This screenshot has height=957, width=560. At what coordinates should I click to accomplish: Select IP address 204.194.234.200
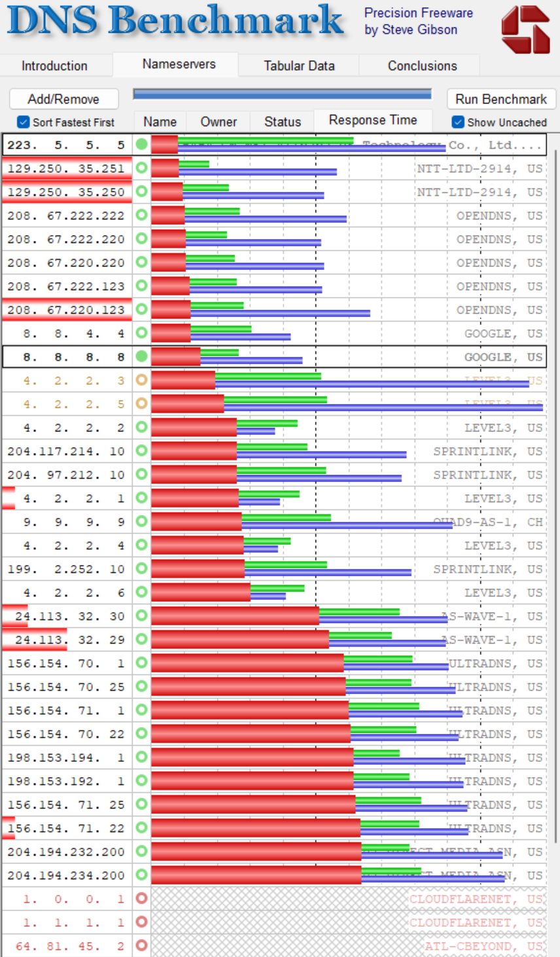coord(66,875)
